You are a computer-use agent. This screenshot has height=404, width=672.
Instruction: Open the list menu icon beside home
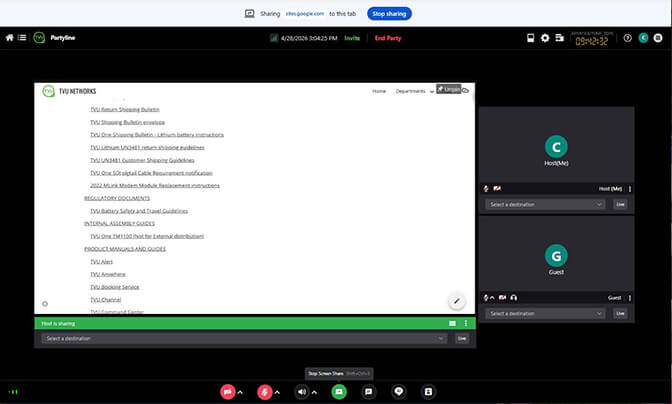tap(22, 38)
